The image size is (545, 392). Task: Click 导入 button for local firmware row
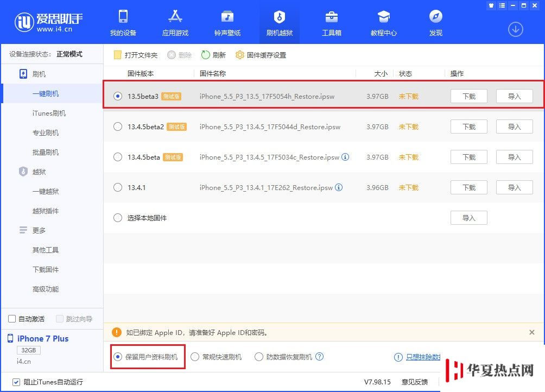pyautogui.click(x=469, y=218)
